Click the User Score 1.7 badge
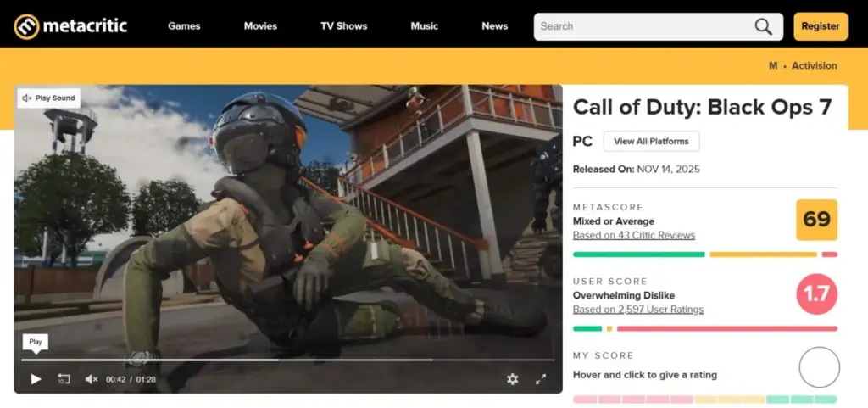Screen dimensions: 868x408 (x=816, y=294)
